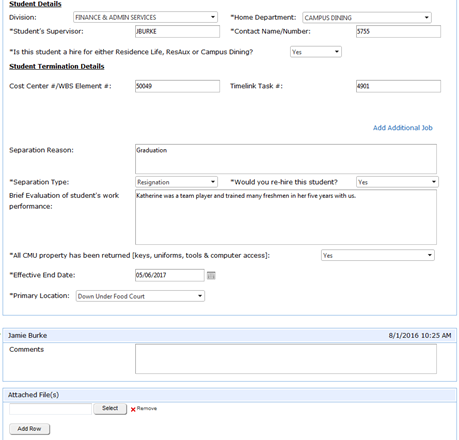
Task: Change the Separation Type dropdown
Action: point(176,182)
